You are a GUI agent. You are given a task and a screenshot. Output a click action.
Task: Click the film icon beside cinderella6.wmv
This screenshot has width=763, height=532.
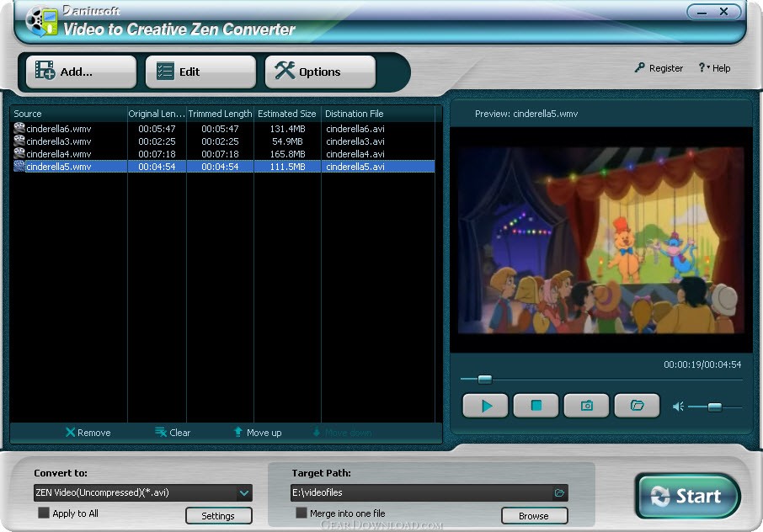[19, 128]
